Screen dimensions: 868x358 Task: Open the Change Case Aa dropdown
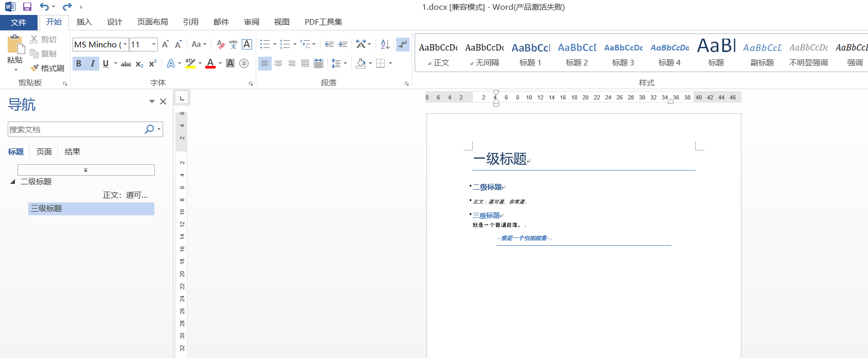tap(199, 44)
